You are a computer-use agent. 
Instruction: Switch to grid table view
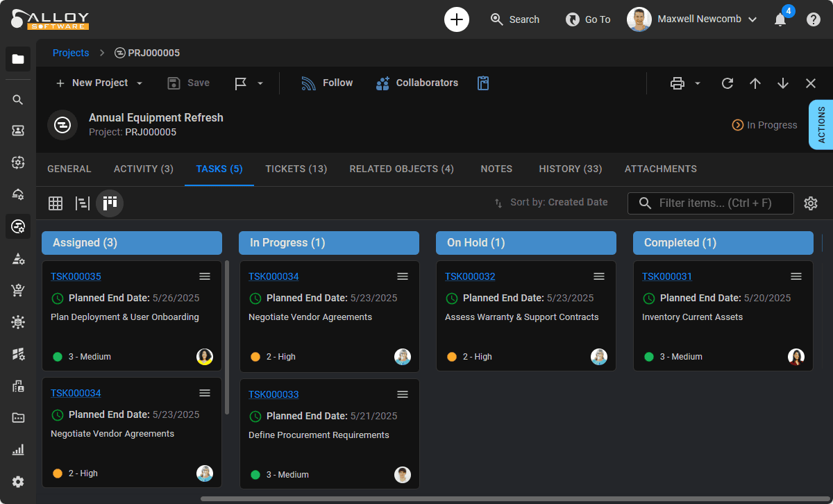(x=56, y=203)
